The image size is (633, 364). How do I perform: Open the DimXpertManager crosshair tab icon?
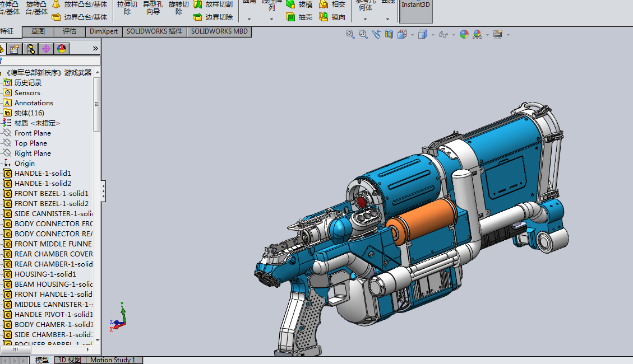pos(46,49)
